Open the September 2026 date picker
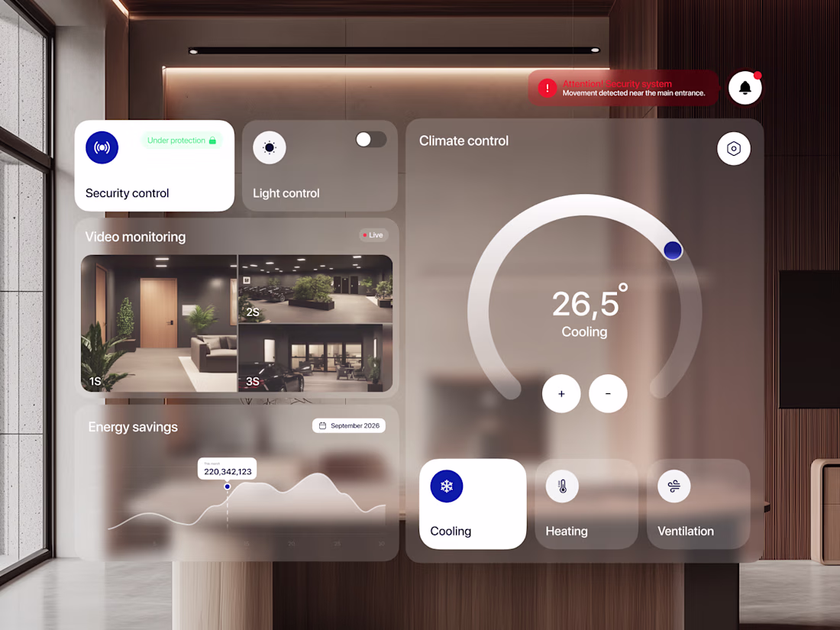 pyautogui.click(x=349, y=425)
